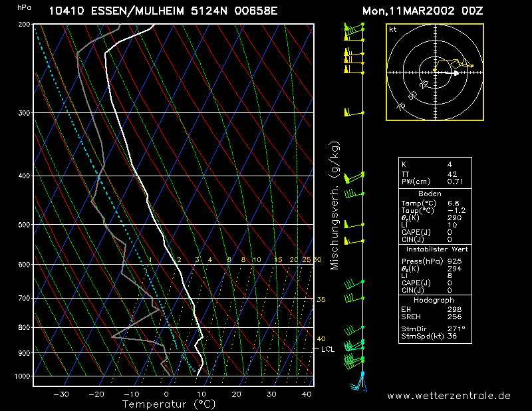Click the green wind barb at 800 hPa

[354, 329]
